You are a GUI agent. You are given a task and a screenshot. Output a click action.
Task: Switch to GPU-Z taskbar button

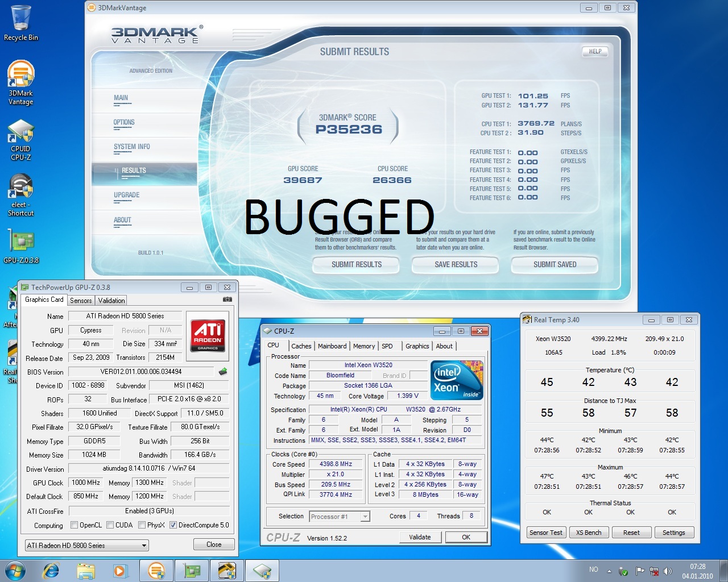[x=192, y=571]
